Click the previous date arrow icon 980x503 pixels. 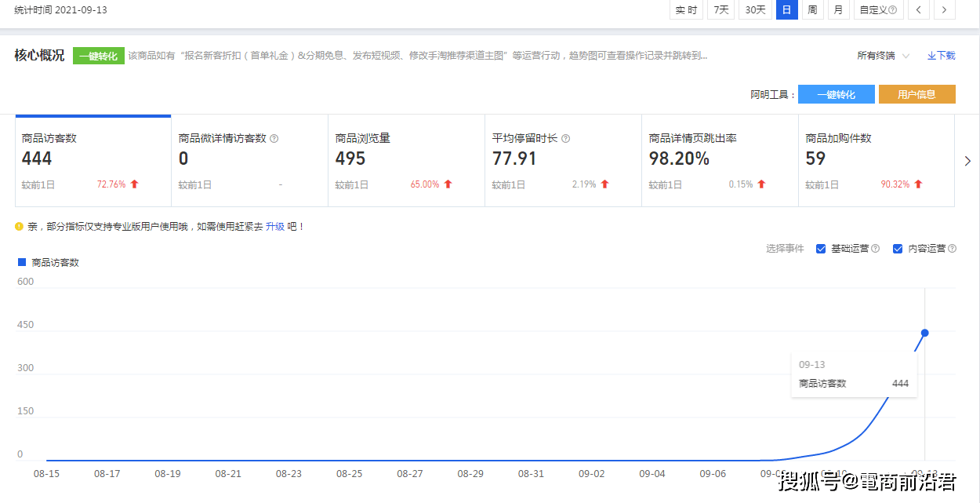[x=919, y=9]
